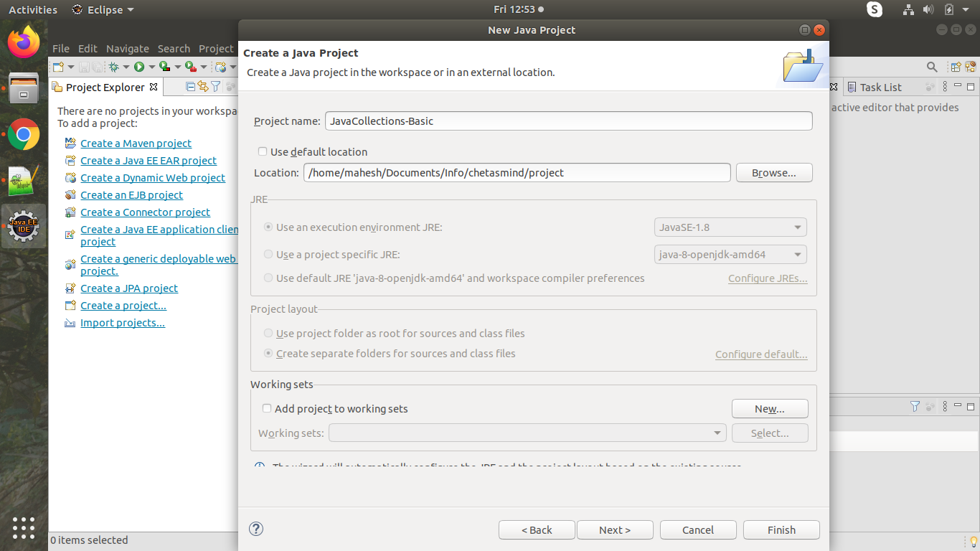Open the Debug tool in the toolbar
The image size is (980, 551).
(x=114, y=67)
